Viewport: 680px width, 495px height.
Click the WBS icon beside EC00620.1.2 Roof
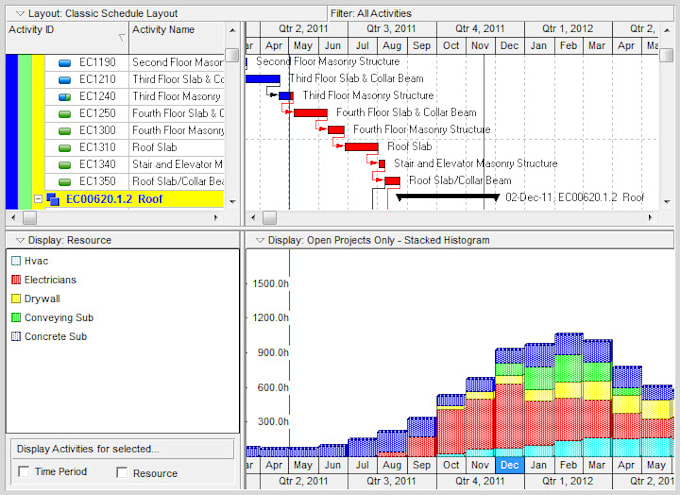tap(53, 199)
